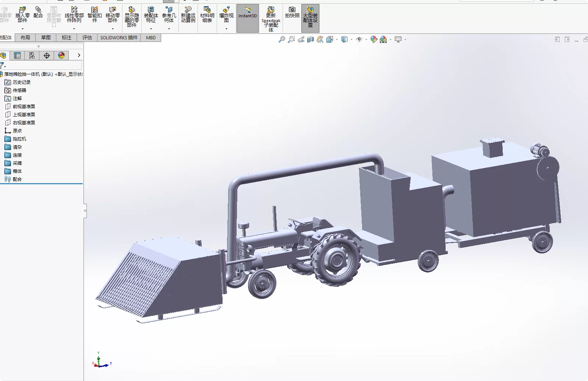Click feature tree filter funnel
Screen dimensions: 588x381
(2, 66)
